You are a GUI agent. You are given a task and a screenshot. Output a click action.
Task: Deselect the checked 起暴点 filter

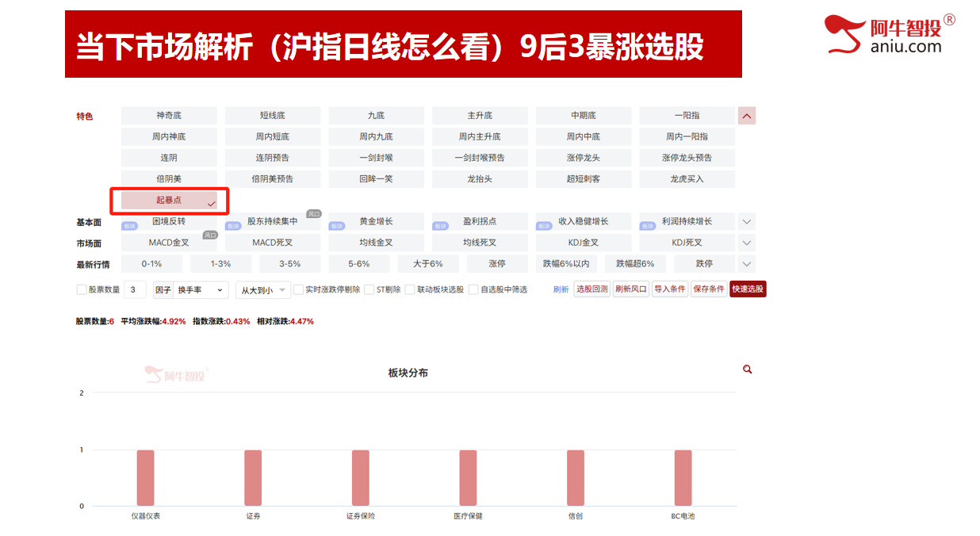point(169,201)
